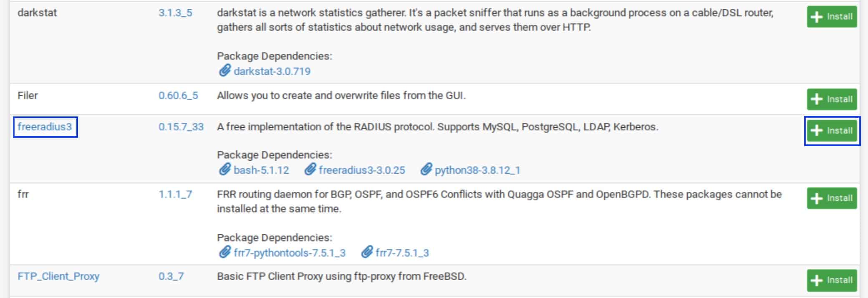Open freeradius3 version 0.15.7_33 link

[x=181, y=127]
